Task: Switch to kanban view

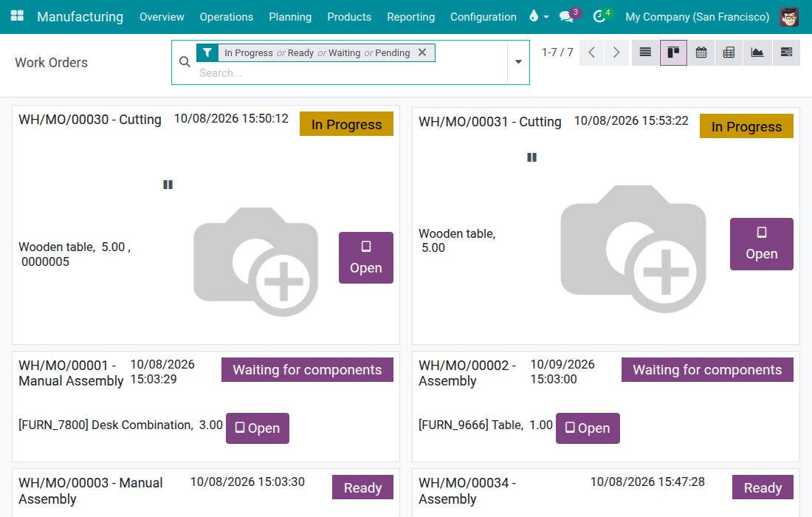Action: [x=673, y=52]
